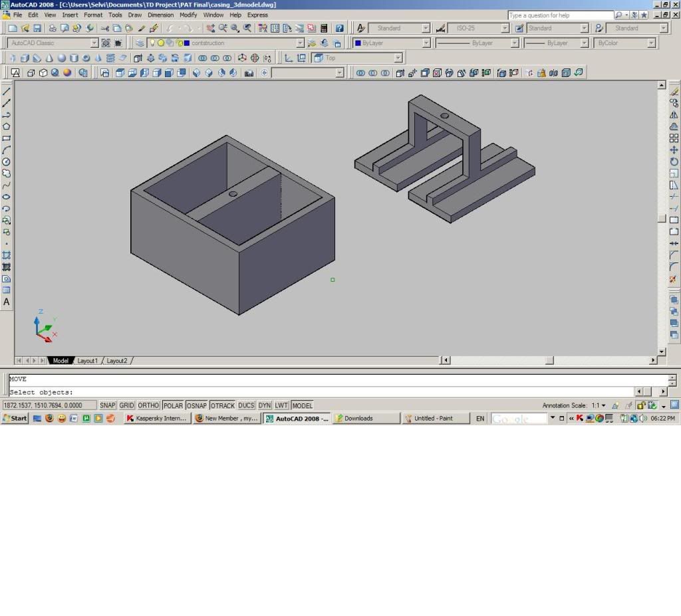Toggle GRID display in status bar
The width and height of the screenshot is (681, 616).
(x=126, y=405)
